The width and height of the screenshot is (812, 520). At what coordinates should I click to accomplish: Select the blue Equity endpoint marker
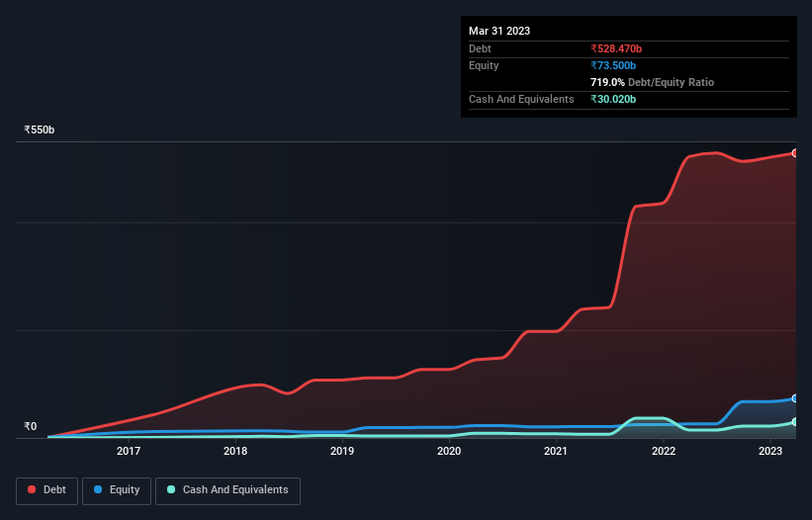[794, 398]
